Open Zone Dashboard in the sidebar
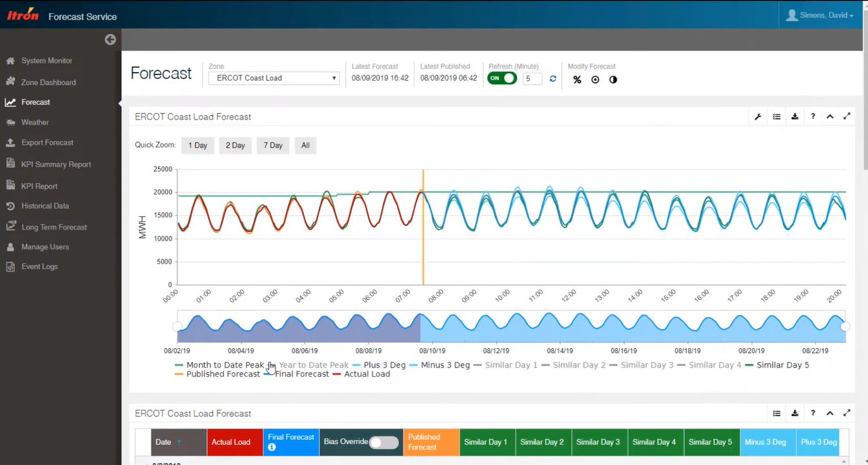Screen dimensions: 868x465 48,82
